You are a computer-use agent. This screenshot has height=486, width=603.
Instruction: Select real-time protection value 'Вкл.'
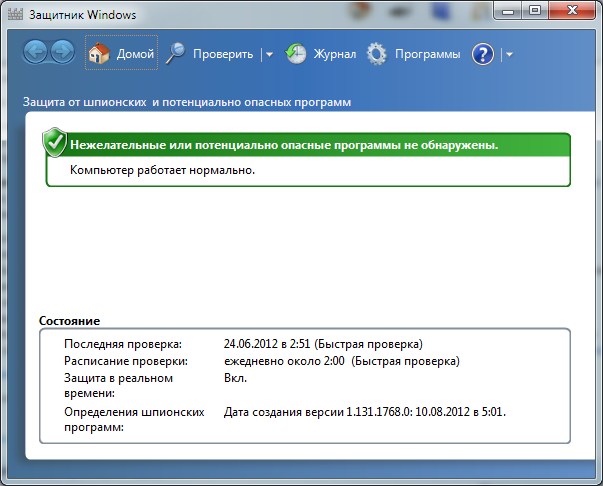tap(235, 378)
